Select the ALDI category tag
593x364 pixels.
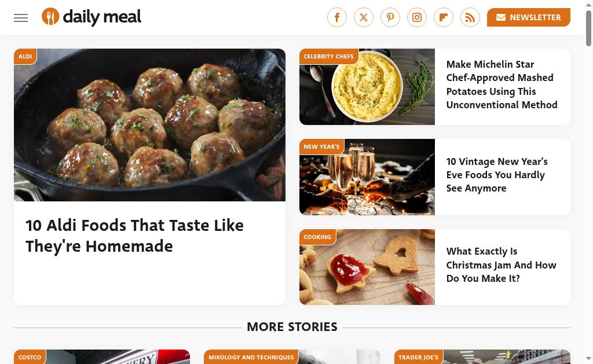(x=25, y=56)
